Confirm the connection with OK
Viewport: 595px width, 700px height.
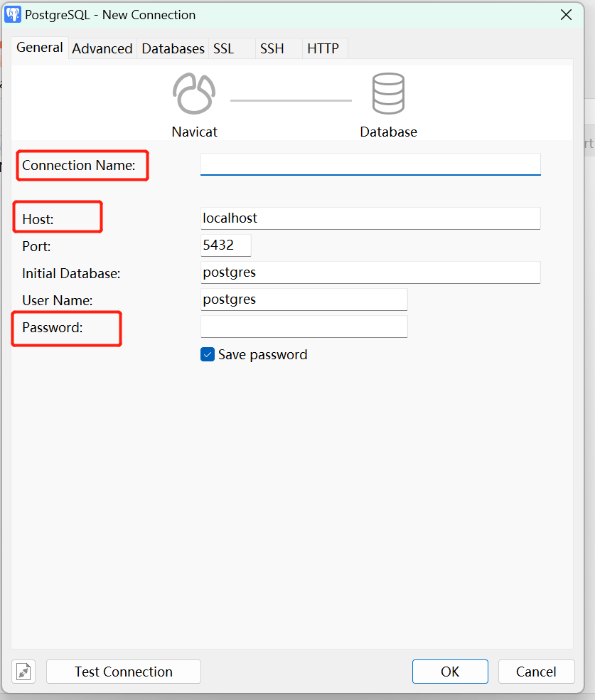(450, 672)
